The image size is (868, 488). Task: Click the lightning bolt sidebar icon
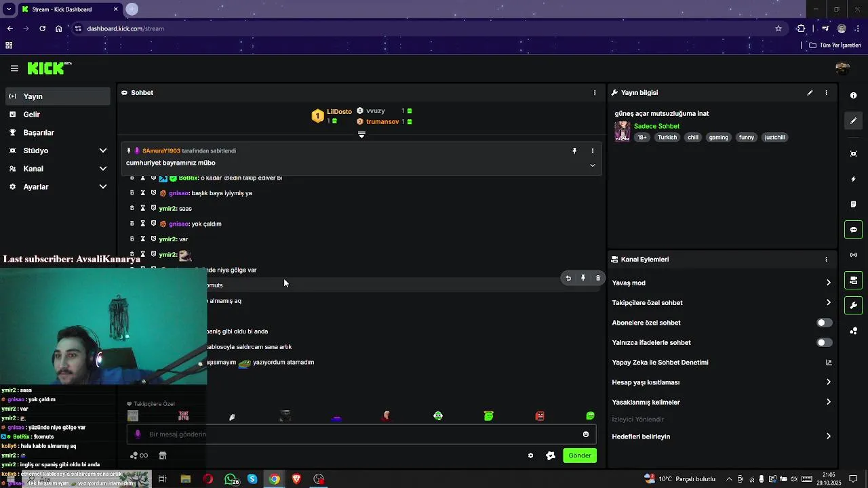(x=853, y=179)
